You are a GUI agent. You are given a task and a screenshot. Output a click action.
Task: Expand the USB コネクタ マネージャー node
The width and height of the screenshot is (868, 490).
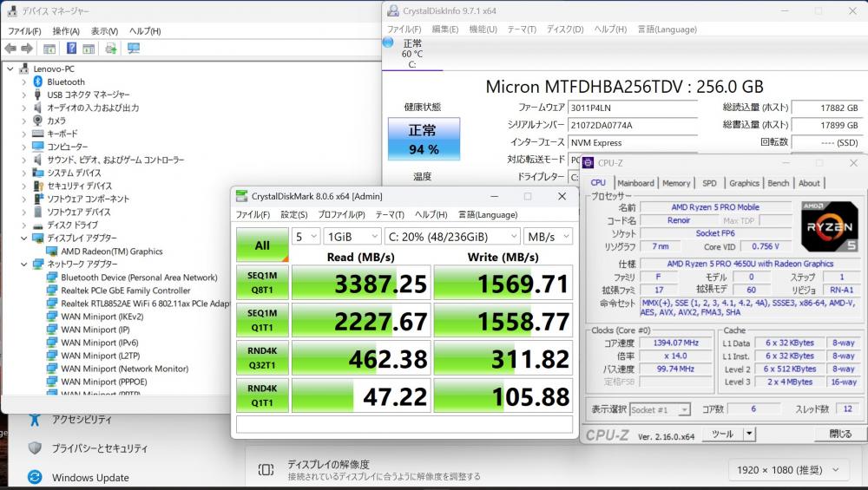[23, 95]
